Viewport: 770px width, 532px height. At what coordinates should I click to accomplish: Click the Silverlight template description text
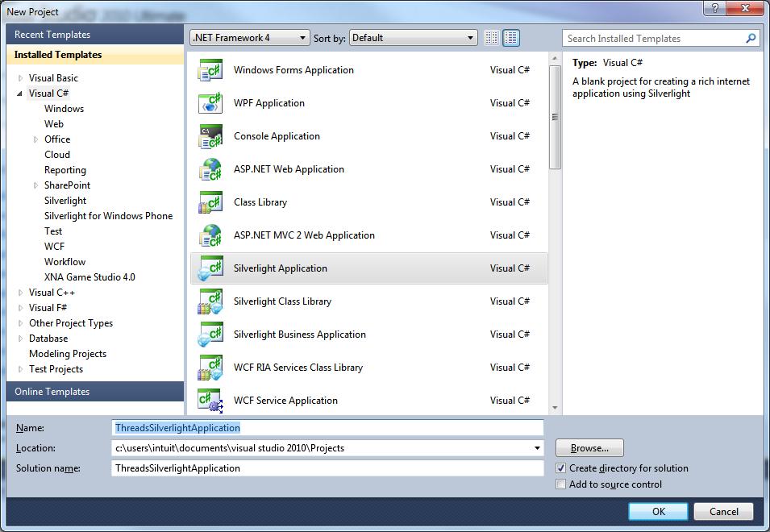pyautogui.click(x=661, y=87)
